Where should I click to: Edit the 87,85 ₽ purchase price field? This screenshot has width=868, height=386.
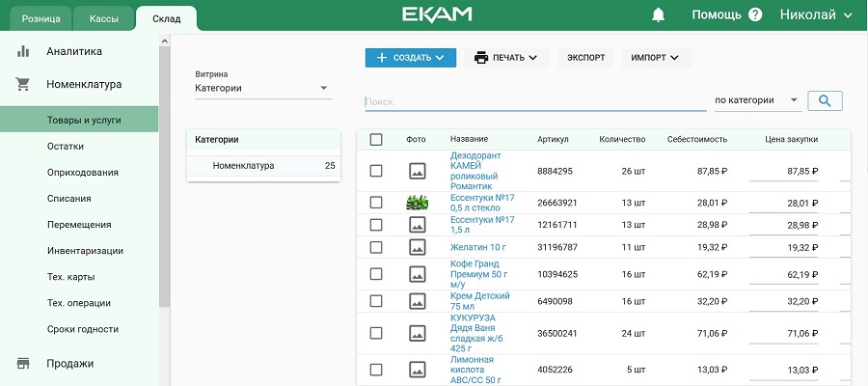tap(783, 172)
